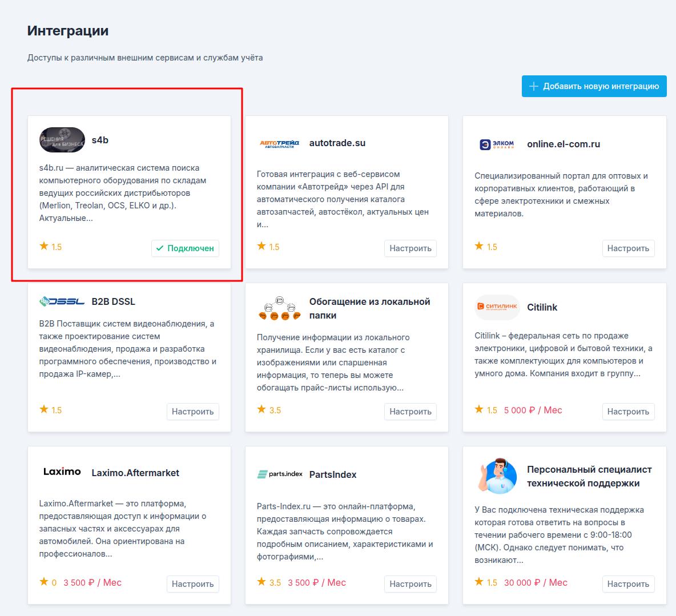The image size is (676, 616).
Task: Click the parts.index logo
Action: pyautogui.click(x=280, y=474)
